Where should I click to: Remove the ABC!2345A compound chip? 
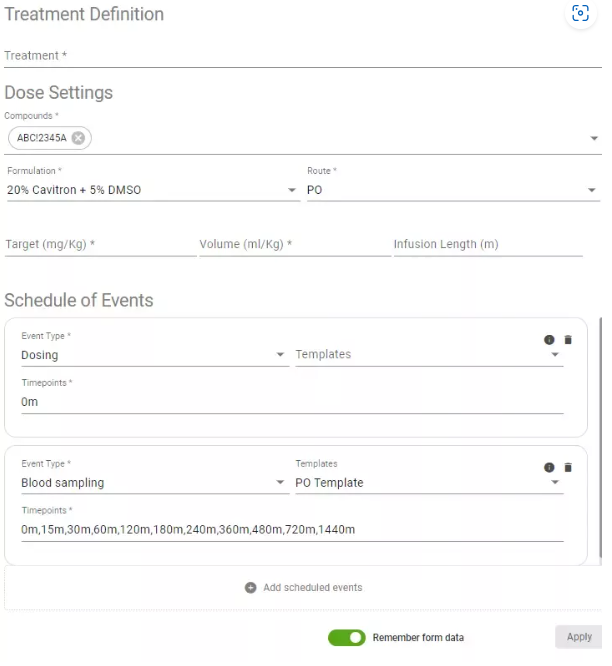tap(78, 138)
